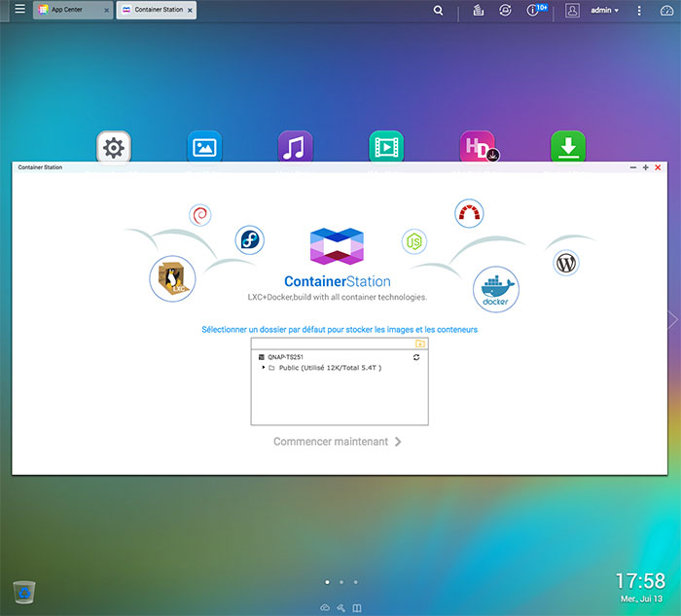Click the user profile icon
Image resolution: width=681 pixels, height=616 pixels.
572,10
